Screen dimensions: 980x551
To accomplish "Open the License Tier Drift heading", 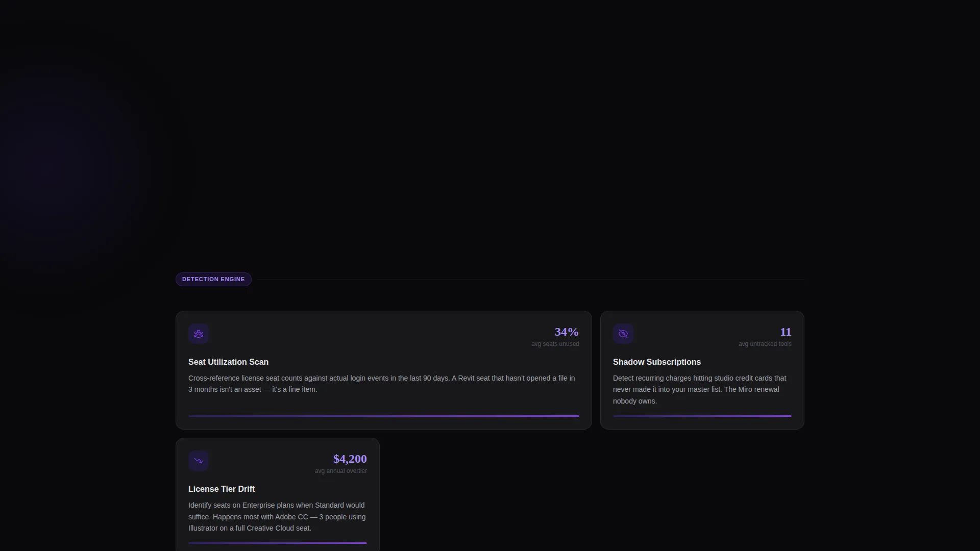I will [x=222, y=489].
